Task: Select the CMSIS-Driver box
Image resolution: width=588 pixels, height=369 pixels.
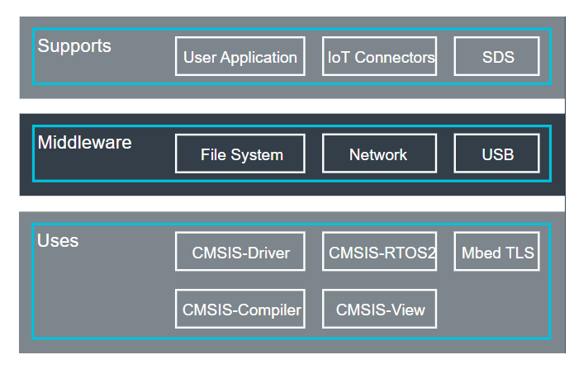Action: pos(239,252)
